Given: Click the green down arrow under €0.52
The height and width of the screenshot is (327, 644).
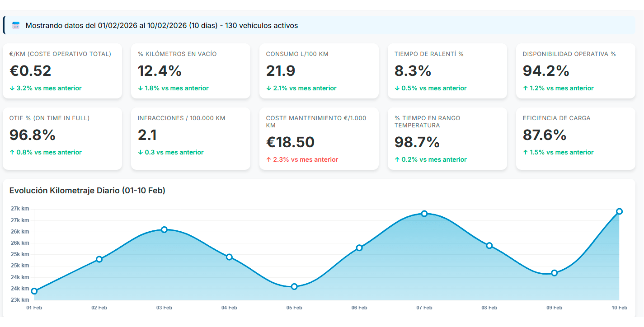Looking at the screenshot, I should 12,88.
